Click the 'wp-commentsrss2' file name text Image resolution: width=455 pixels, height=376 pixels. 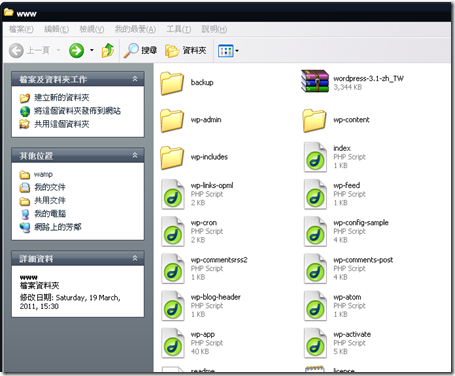pyautogui.click(x=219, y=260)
